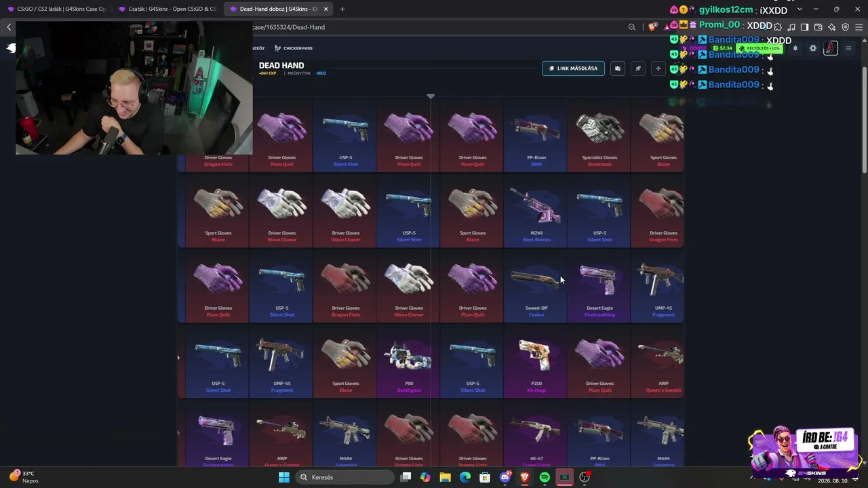Open the weather widget showing 33°C

pyautogui.click(x=24, y=476)
